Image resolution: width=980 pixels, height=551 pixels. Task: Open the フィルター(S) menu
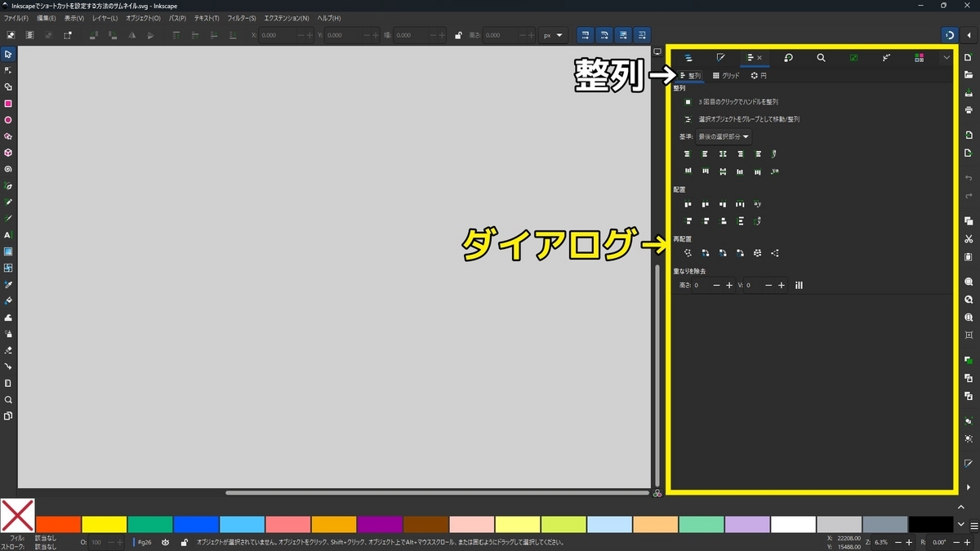(241, 18)
